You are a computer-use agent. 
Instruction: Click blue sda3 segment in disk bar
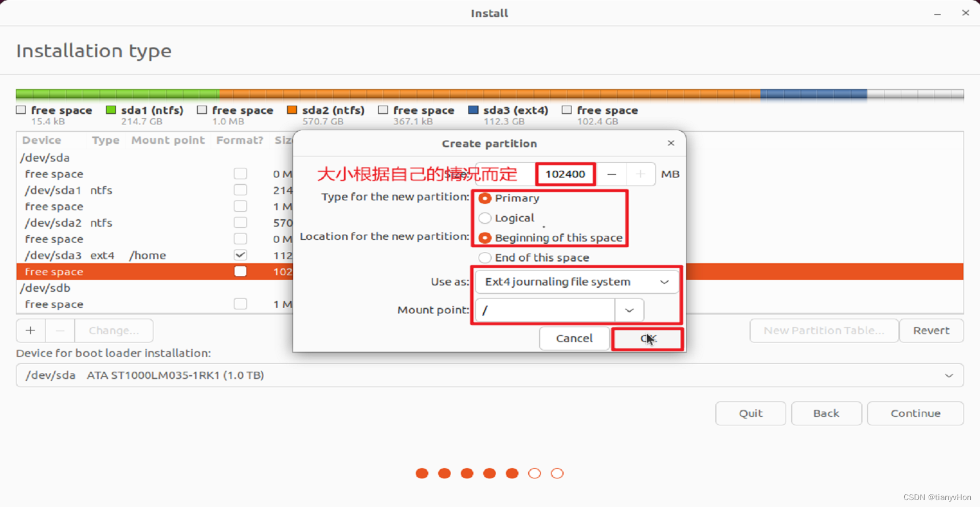(813, 94)
